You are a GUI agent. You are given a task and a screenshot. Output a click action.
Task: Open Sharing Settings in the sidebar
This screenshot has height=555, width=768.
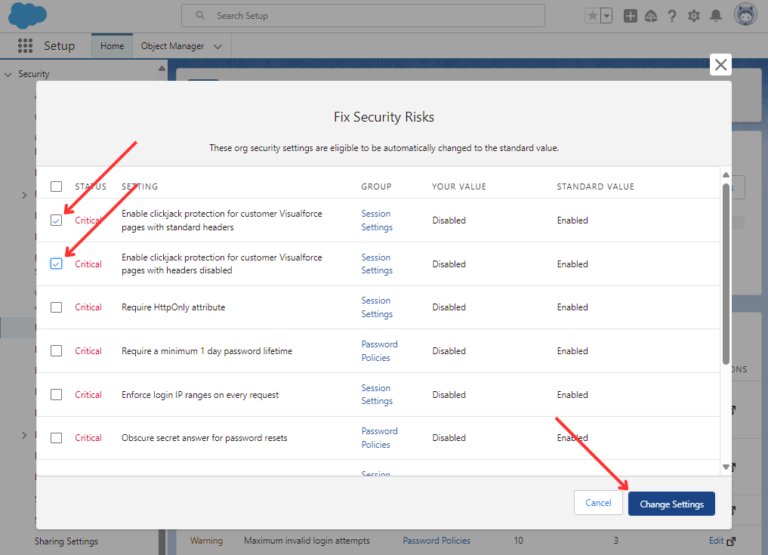coord(66,541)
